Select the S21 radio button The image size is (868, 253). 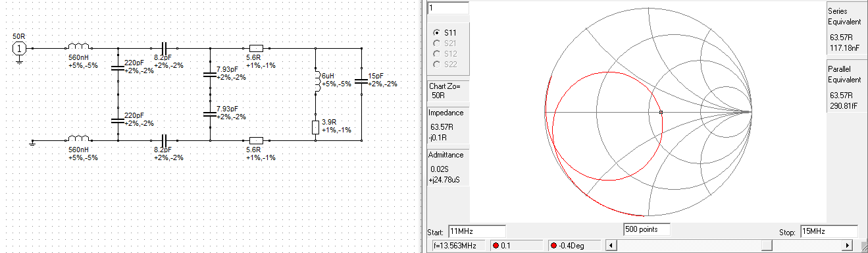[x=437, y=43]
